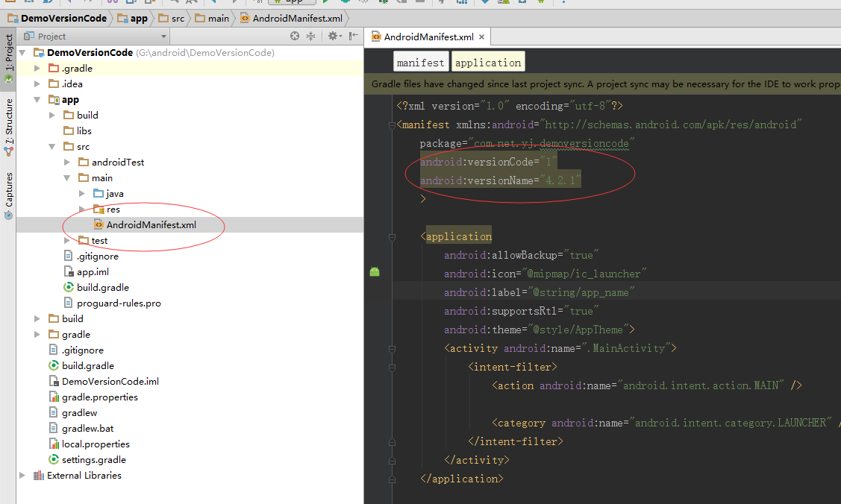Click app in the navigation bar
Image resolution: width=841 pixels, height=504 pixels.
[132, 18]
